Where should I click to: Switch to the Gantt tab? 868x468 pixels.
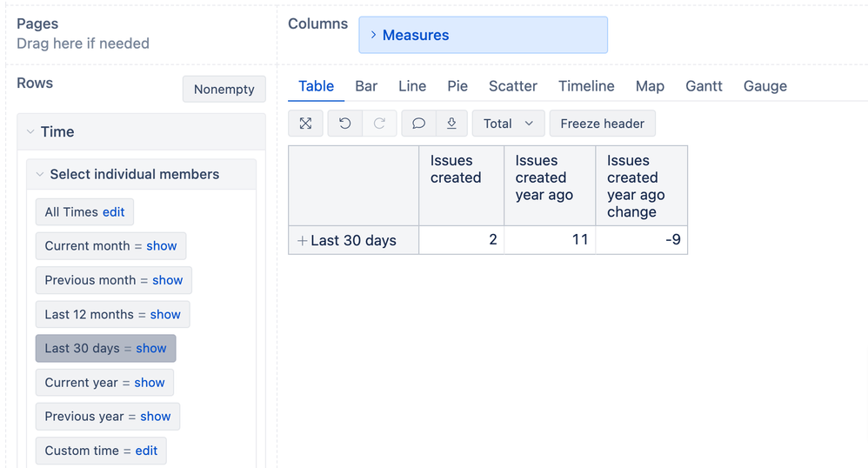pyautogui.click(x=704, y=86)
